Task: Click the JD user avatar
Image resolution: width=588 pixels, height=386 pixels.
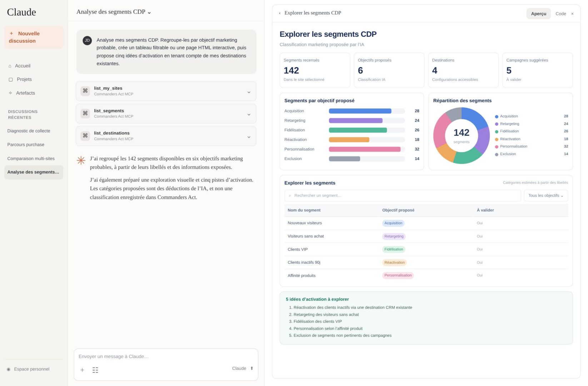Action: [87, 40]
